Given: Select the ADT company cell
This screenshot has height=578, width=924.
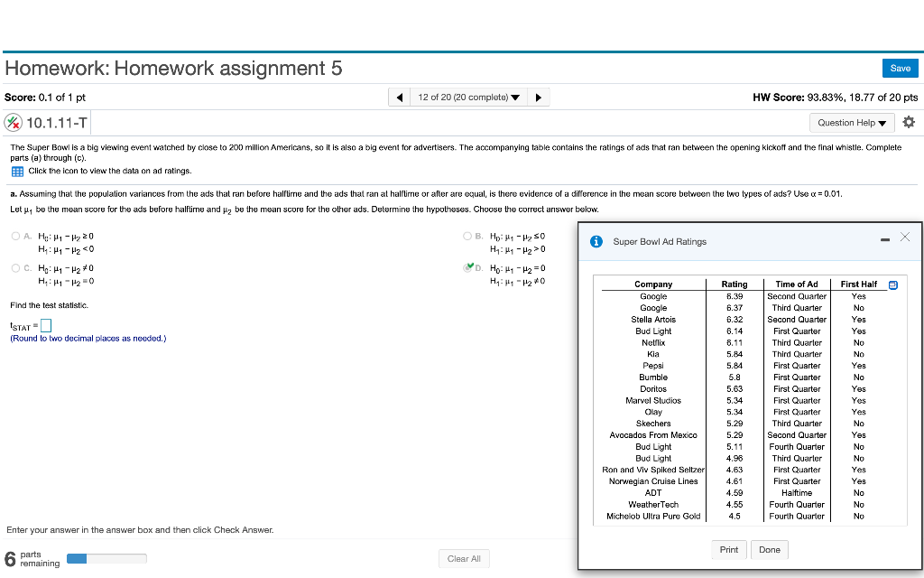Looking at the screenshot, I should click(653, 493).
